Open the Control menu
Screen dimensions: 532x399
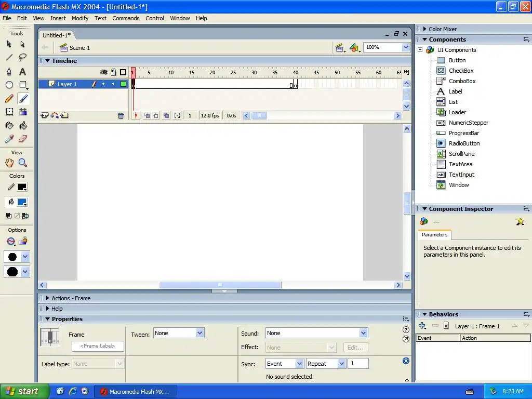tap(155, 18)
